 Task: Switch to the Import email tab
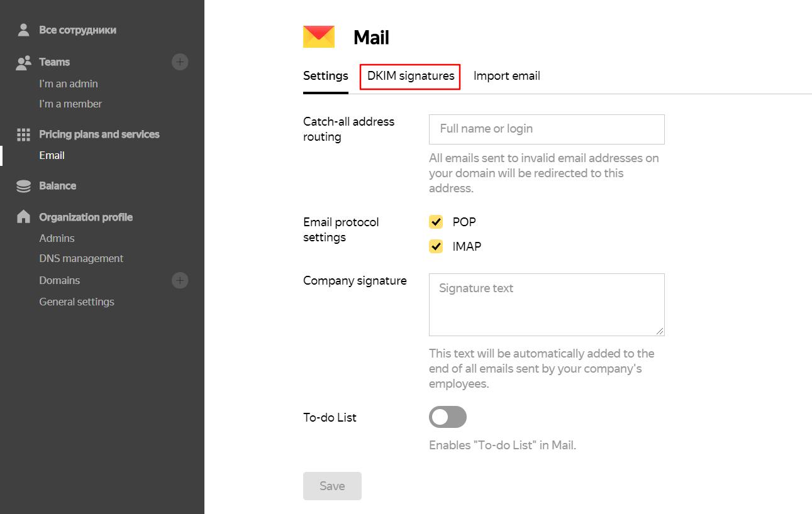coord(506,76)
